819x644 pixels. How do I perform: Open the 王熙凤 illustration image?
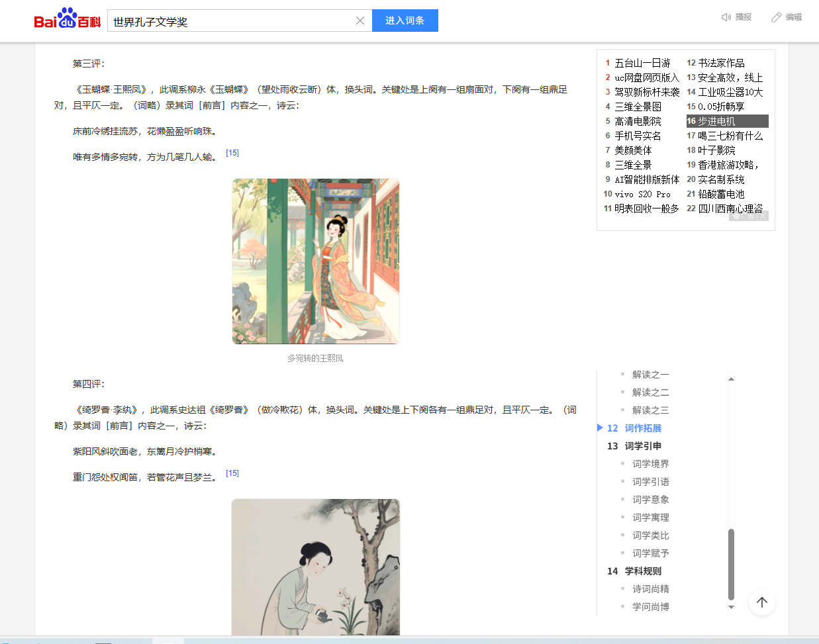click(x=315, y=261)
